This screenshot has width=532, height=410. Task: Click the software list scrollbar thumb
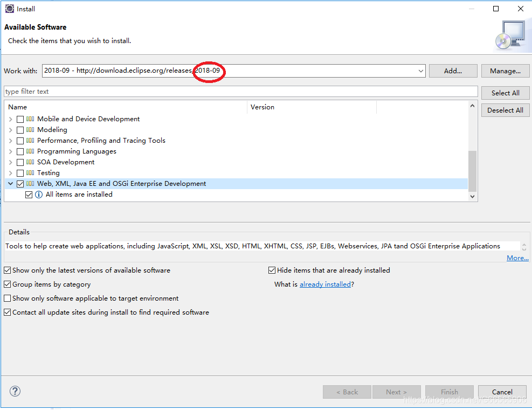(x=472, y=171)
